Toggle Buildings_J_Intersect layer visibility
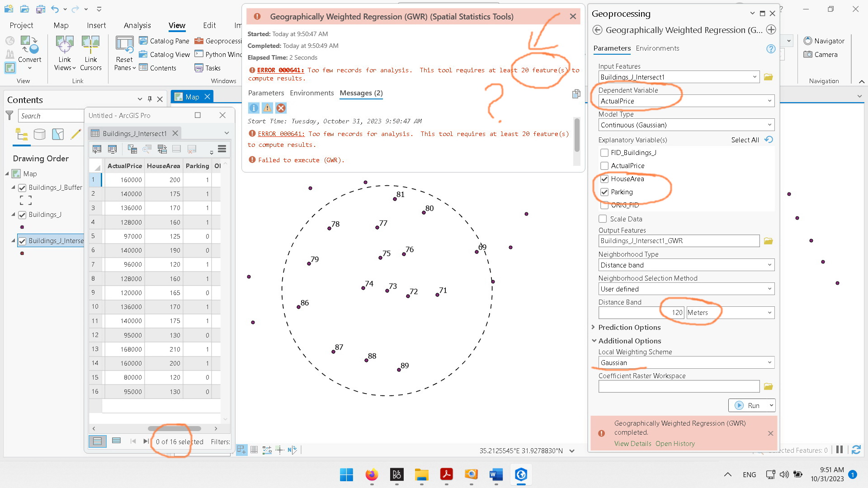The image size is (868, 488). (x=22, y=241)
